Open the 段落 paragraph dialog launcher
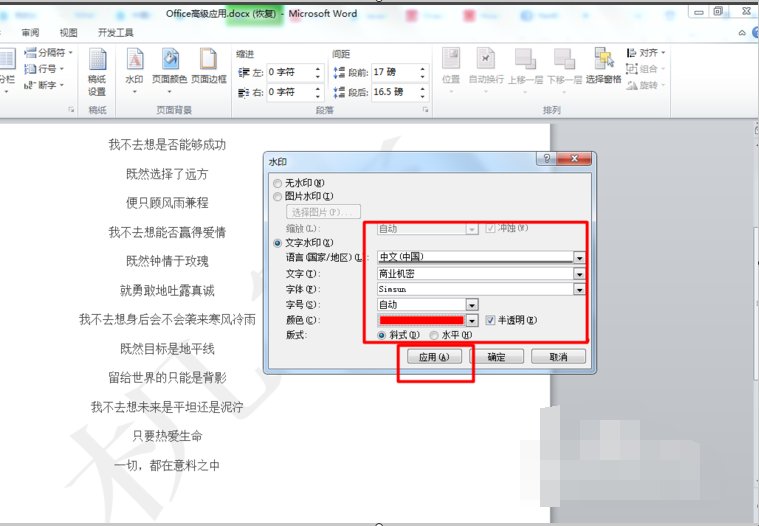 [425, 110]
